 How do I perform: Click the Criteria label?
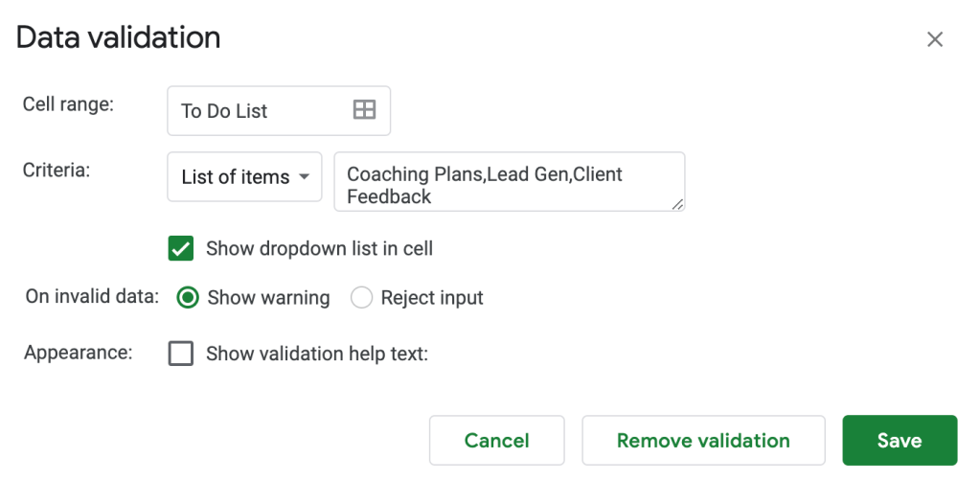tap(58, 170)
